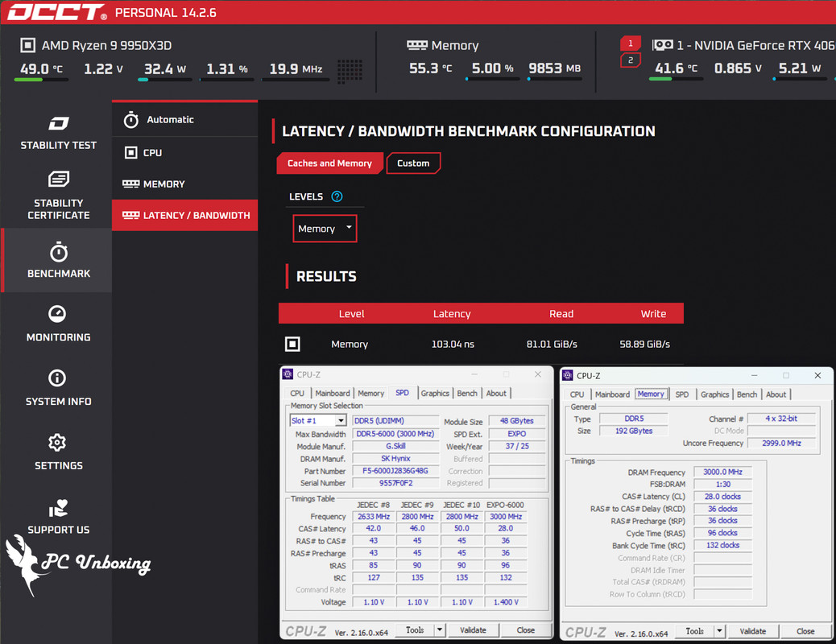Open About tab in left CPU-Z
Screen dimensions: 836x644
click(x=496, y=393)
